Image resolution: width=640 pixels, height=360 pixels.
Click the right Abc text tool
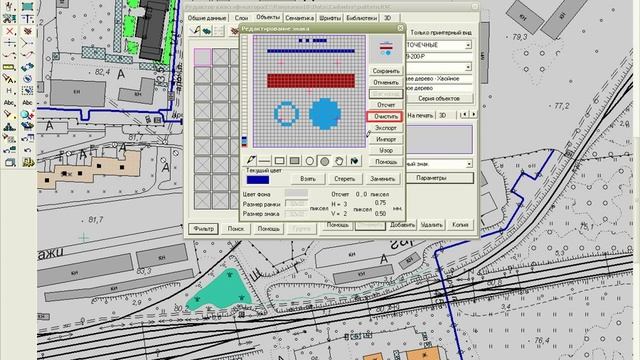pos(27,102)
